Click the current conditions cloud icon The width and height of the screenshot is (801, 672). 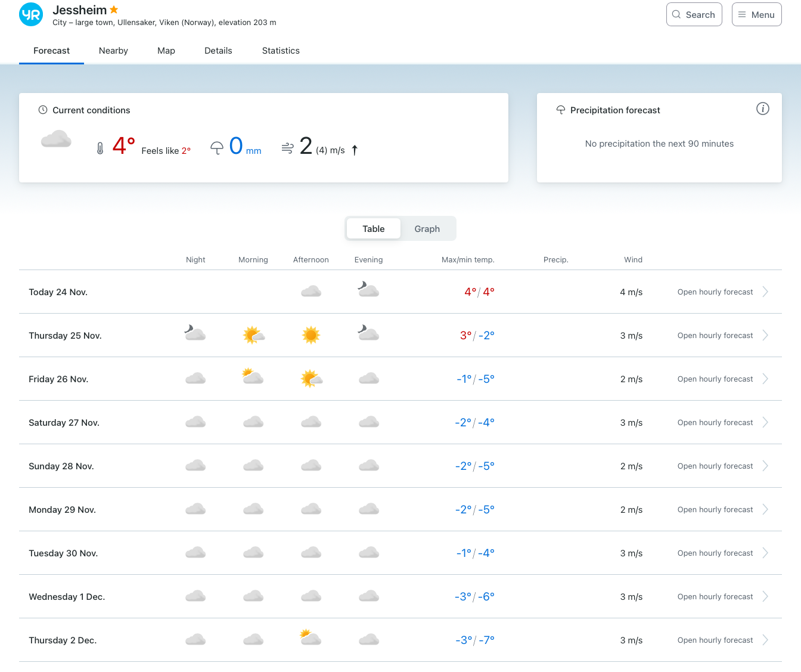[56, 140]
